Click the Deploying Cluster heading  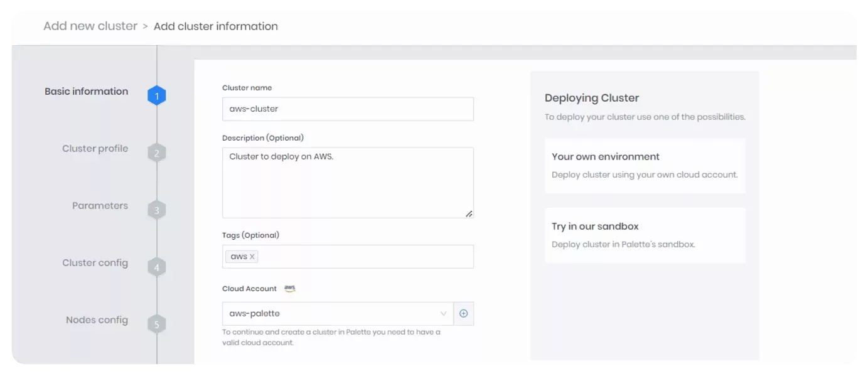pos(592,98)
